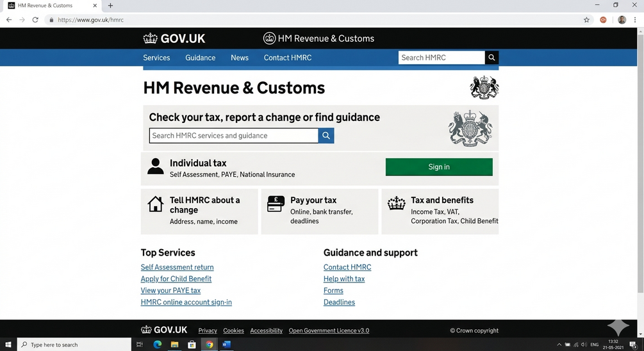The width and height of the screenshot is (644, 351).
Task: Open Self Assessment return link
Action: pyautogui.click(x=177, y=267)
